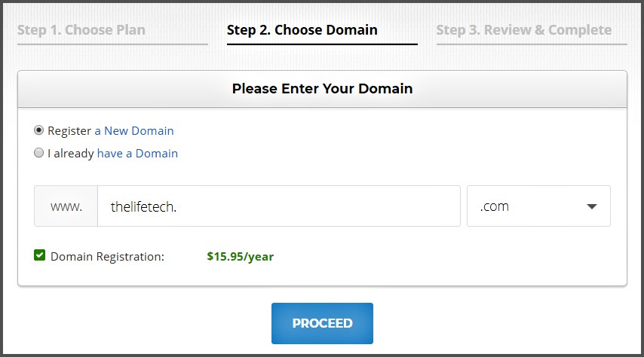644x357 pixels.
Task: Click the ".com" text in the selector
Action: tap(495, 207)
